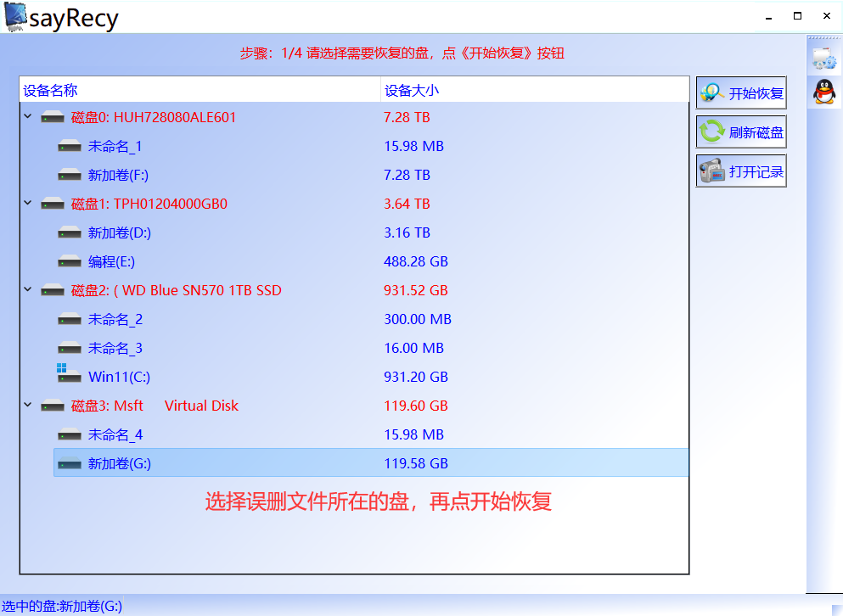
Task: Select the 新加卷(D:) volume name
Action: click(x=120, y=232)
